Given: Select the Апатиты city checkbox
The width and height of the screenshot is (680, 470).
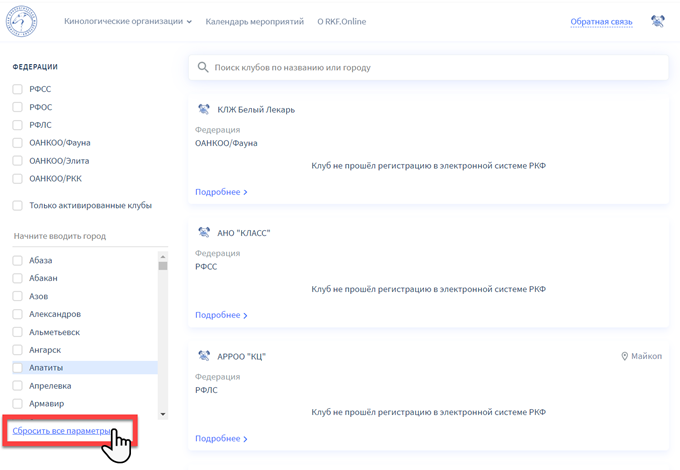Looking at the screenshot, I should click(18, 368).
